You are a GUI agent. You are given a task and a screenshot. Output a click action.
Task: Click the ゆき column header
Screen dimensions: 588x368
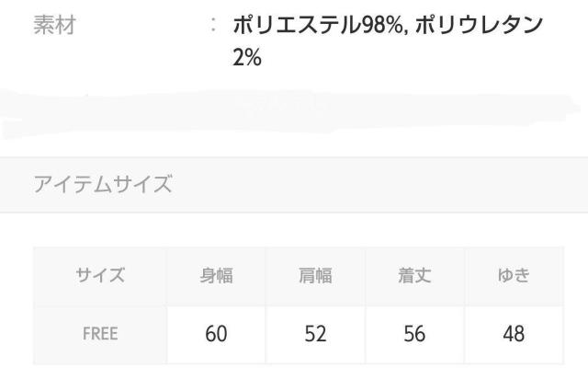(x=513, y=275)
